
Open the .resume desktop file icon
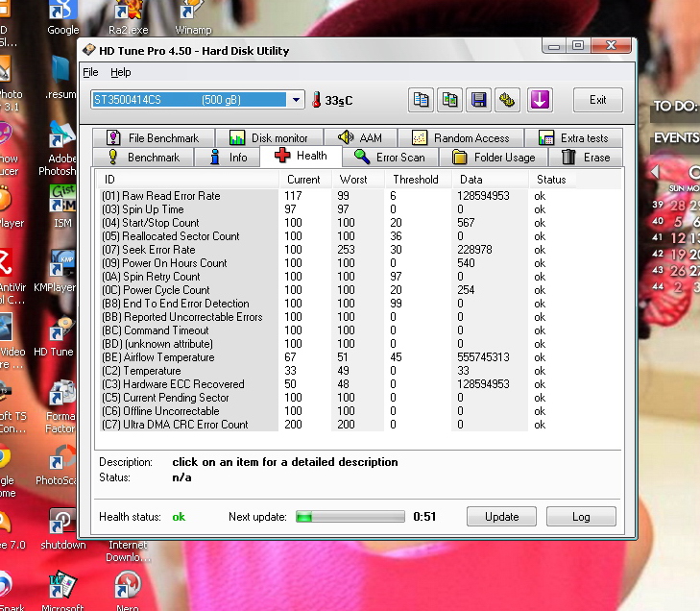pyautogui.click(x=60, y=77)
